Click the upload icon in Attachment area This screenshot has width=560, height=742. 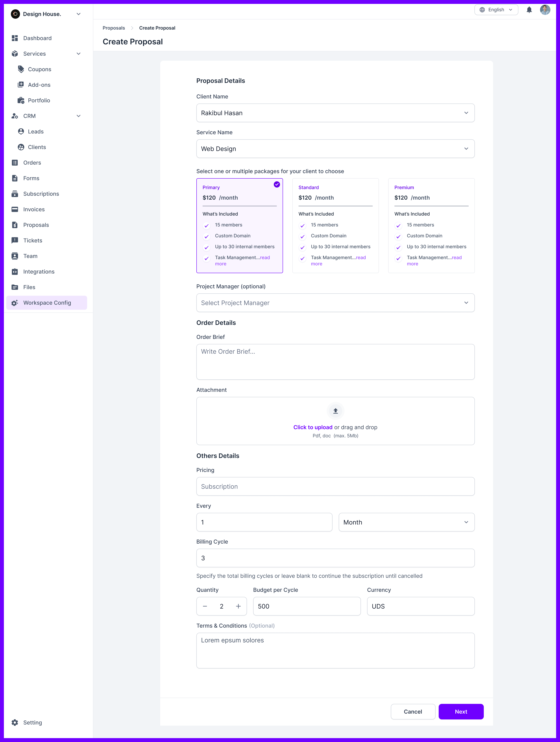pos(335,410)
